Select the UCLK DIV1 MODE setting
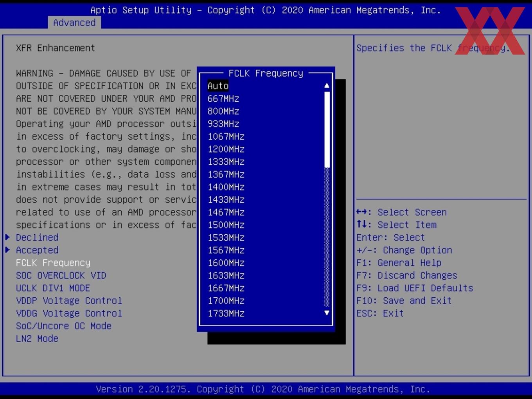Viewport: 532px width, 399px height. tap(53, 288)
